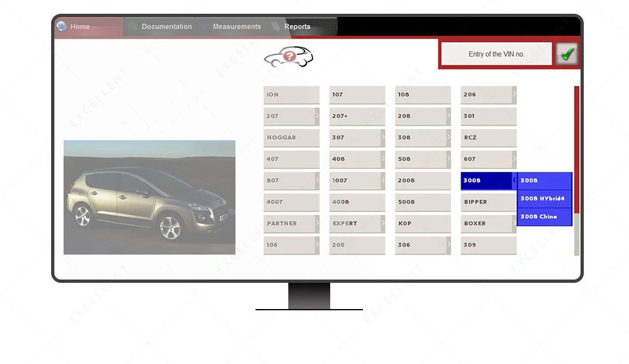Image resolution: width=629 pixels, height=364 pixels.
Task: Click the Documentation tab icon
Action: [x=133, y=26]
